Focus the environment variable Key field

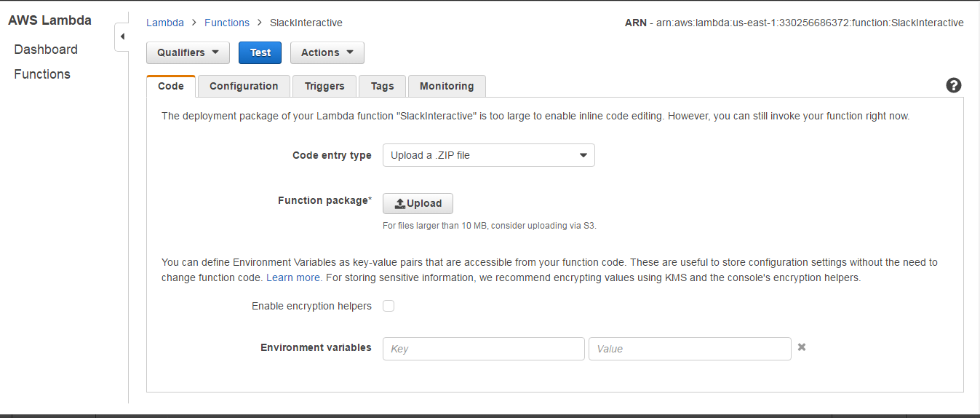click(484, 349)
